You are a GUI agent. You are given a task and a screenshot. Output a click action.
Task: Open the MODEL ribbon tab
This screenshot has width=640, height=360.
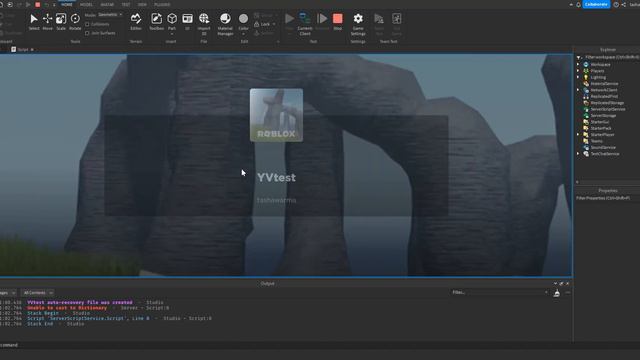tap(86, 4)
